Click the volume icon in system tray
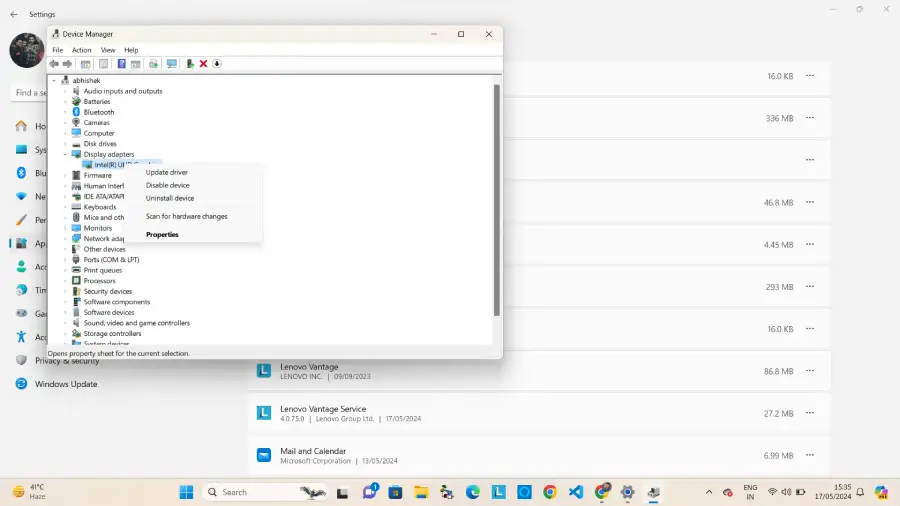Screen dimensions: 900x506 (786, 492)
